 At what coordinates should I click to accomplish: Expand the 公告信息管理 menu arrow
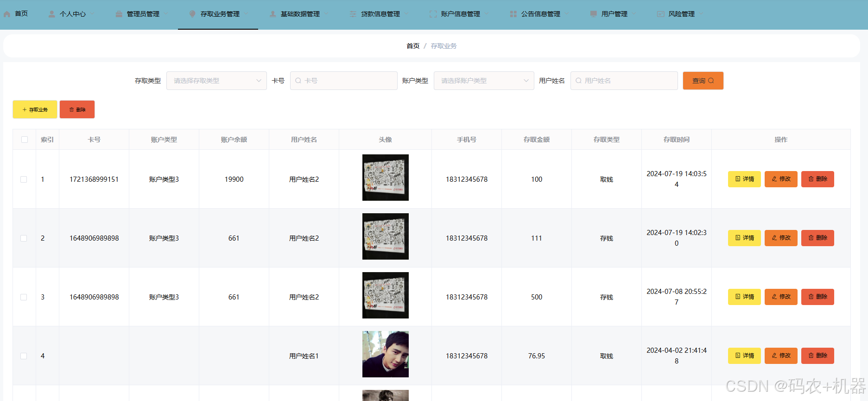(567, 14)
